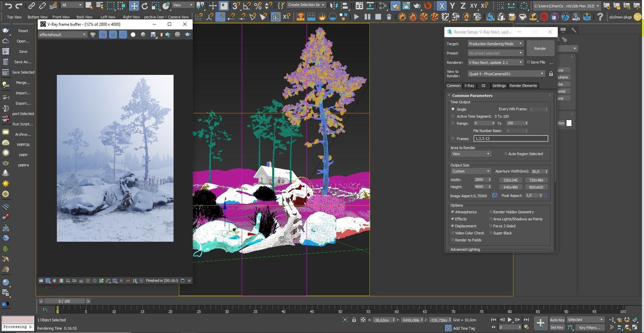Screen dimensions: 644x333
Task: Toggle the Percent Snap icon
Action: pyautogui.click(x=258, y=6)
